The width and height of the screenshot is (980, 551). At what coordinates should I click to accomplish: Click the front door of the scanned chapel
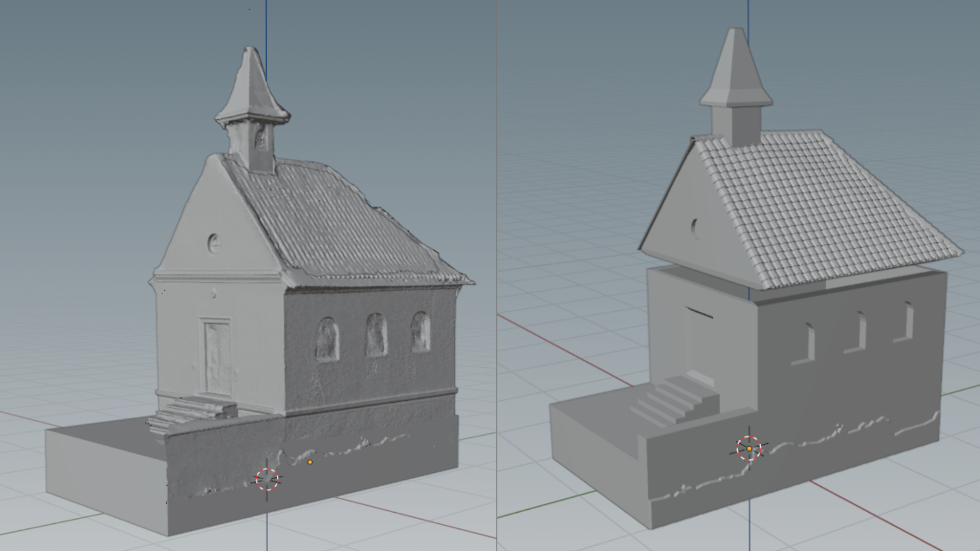coord(217,357)
